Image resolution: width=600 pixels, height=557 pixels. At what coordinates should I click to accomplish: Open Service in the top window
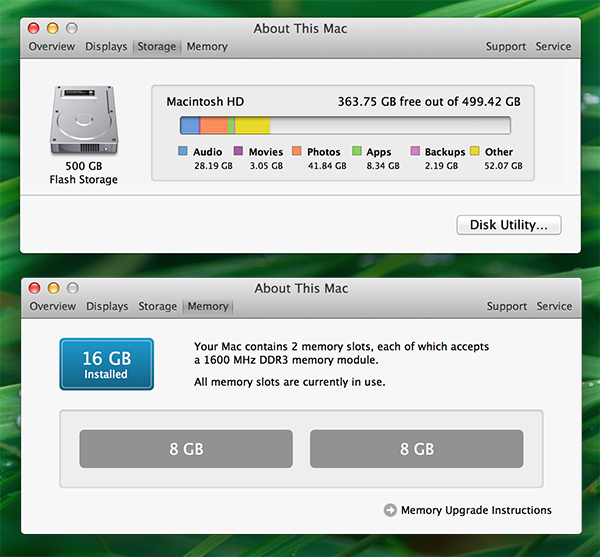(x=553, y=46)
